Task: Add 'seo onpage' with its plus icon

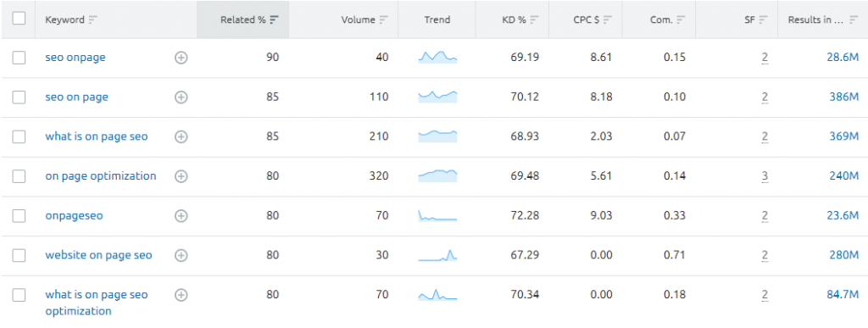Action: 181,58
